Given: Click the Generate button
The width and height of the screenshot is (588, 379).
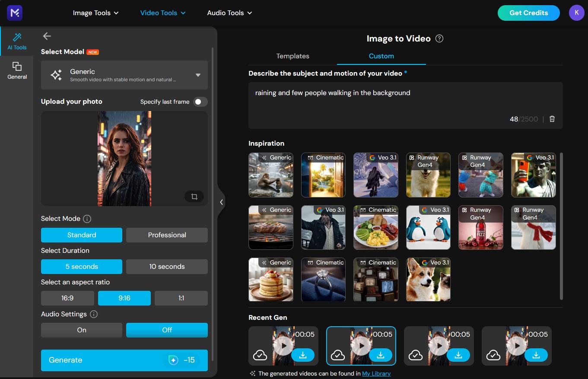Looking at the screenshot, I should point(124,360).
